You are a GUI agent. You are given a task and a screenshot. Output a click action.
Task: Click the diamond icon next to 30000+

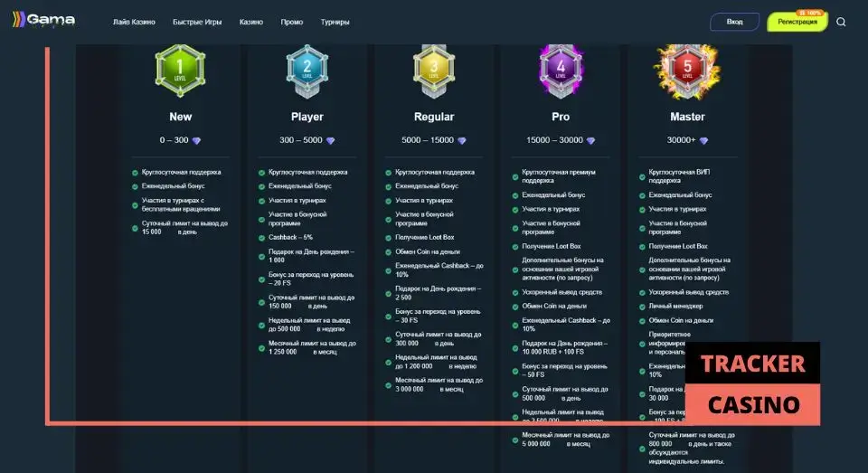pos(703,140)
